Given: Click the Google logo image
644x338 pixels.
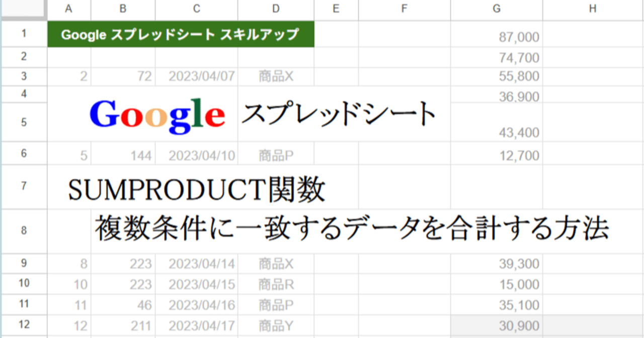Looking at the screenshot, I should 156,115.
